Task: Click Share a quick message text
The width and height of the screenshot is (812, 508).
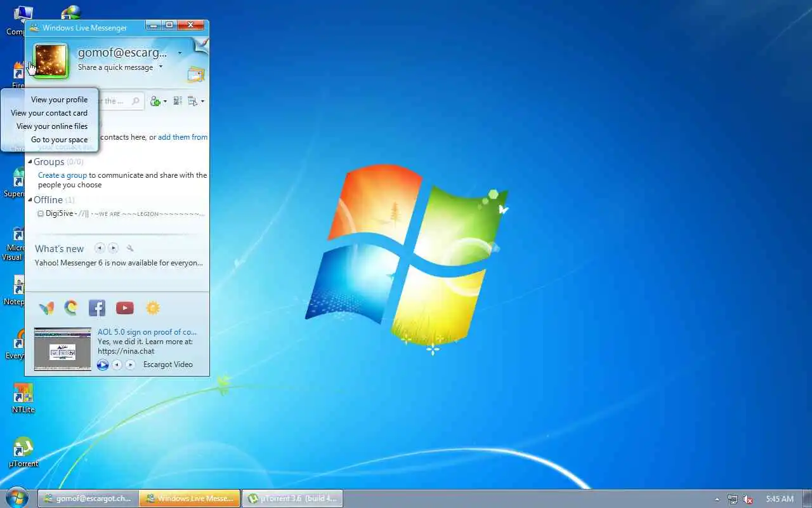Action: point(115,67)
